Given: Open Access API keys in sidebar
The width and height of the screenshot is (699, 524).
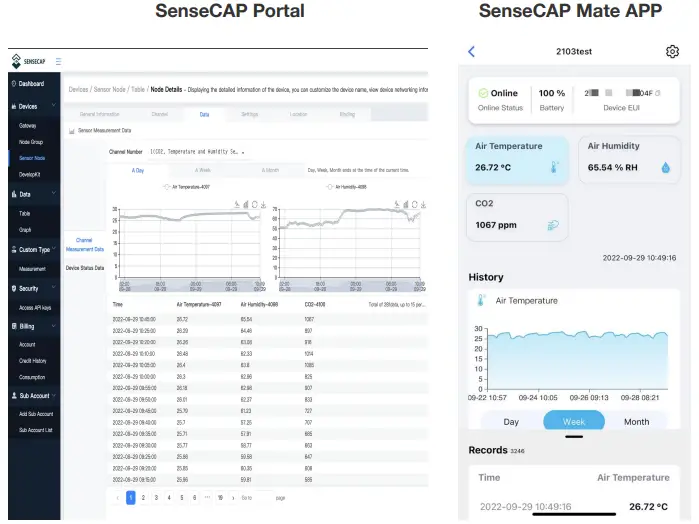Looking at the screenshot, I should click(x=35, y=308).
